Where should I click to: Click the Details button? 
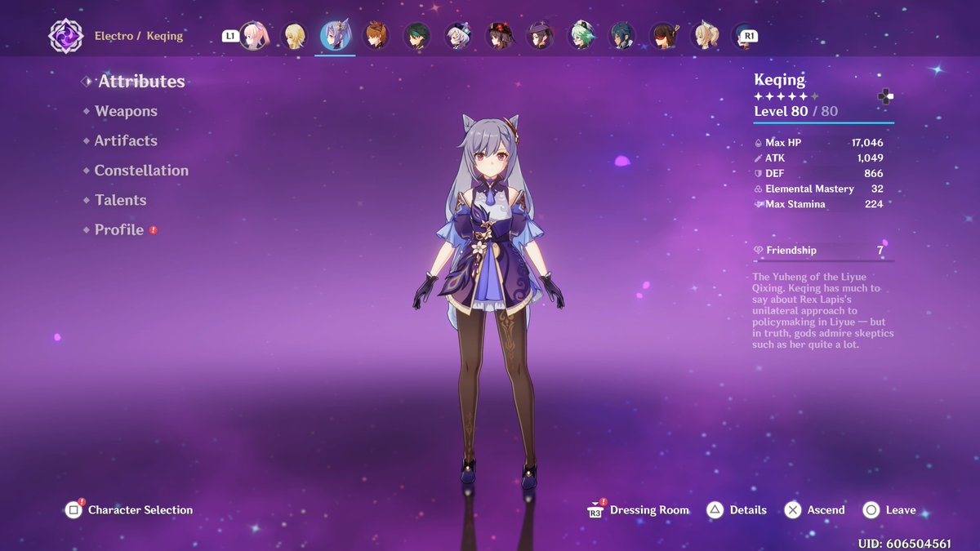pos(737,510)
